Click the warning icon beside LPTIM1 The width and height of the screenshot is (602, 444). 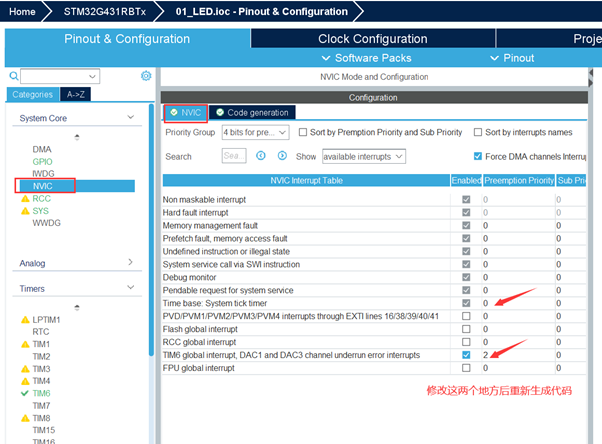[x=25, y=319]
